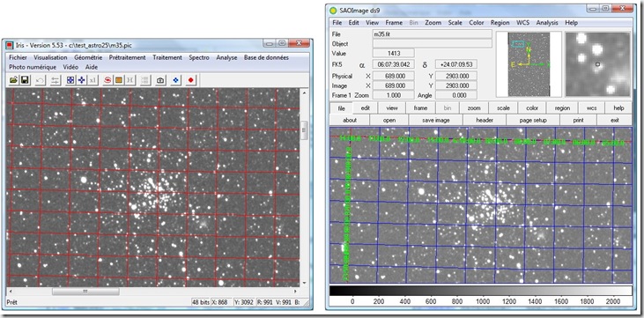Open the Analyse menu in Iris
This screenshot has width=644, height=318.
click(x=226, y=57)
